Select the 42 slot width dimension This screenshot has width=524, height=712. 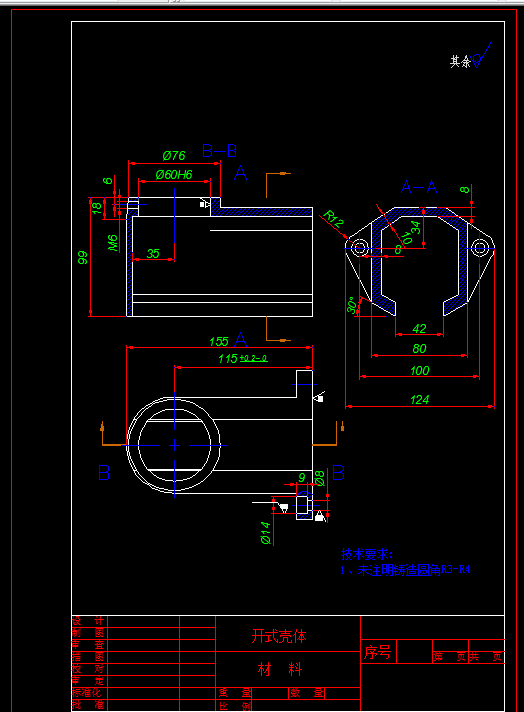tap(419, 328)
